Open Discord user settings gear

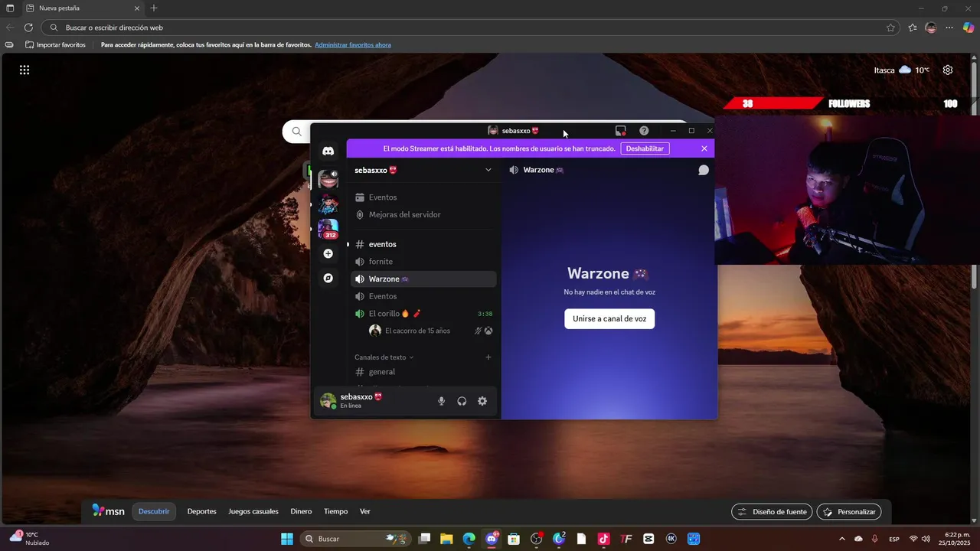click(x=482, y=401)
